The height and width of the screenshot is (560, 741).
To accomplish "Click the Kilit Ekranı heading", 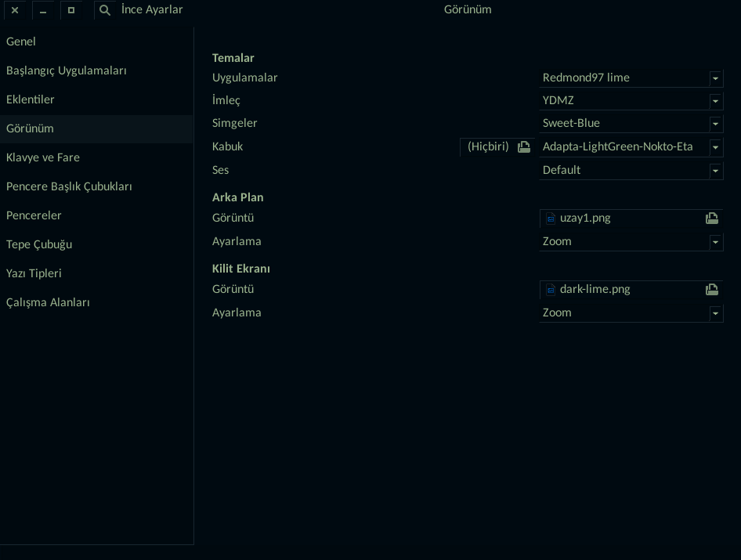I will 241,269.
